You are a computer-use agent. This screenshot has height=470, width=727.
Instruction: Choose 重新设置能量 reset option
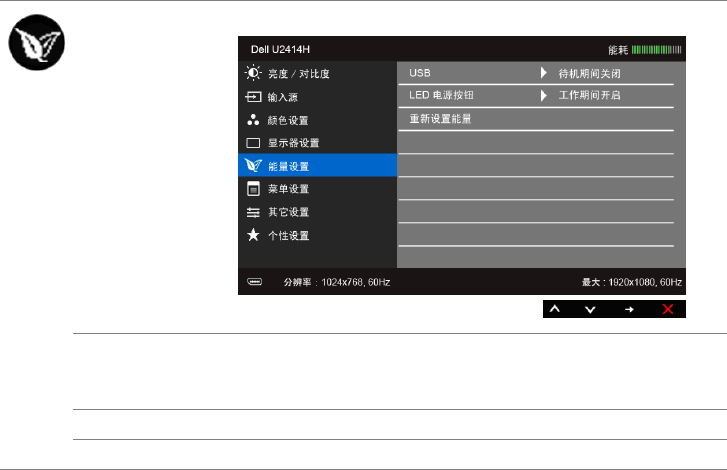[x=440, y=119]
